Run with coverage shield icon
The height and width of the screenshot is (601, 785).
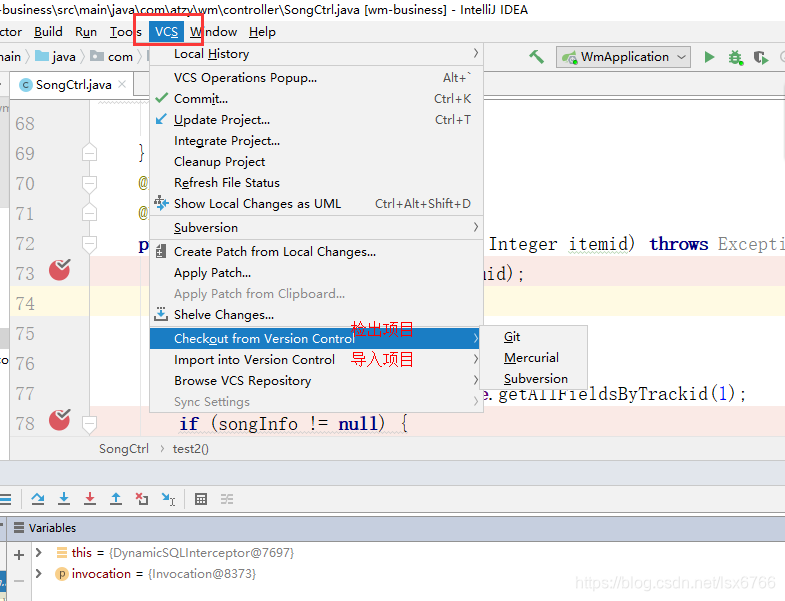click(x=760, y=57)
